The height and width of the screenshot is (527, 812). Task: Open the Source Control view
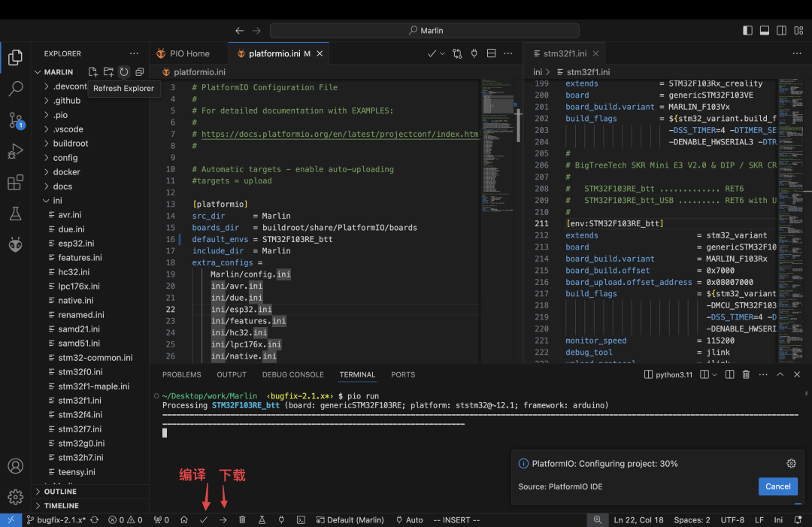pos(15,120)
